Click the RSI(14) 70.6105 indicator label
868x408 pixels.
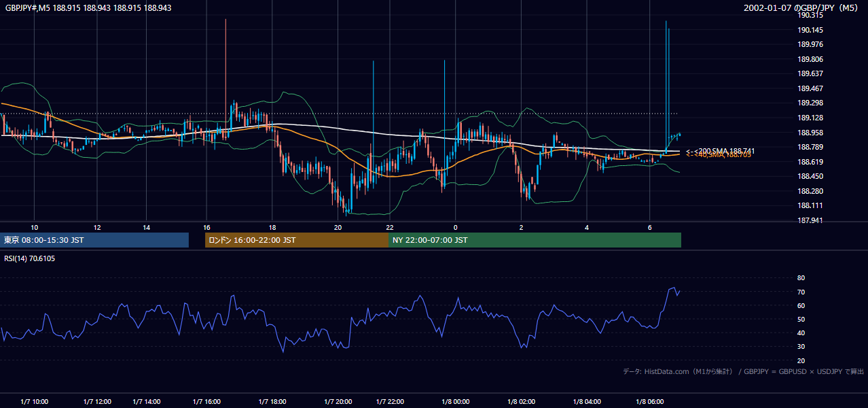(29, 258)
